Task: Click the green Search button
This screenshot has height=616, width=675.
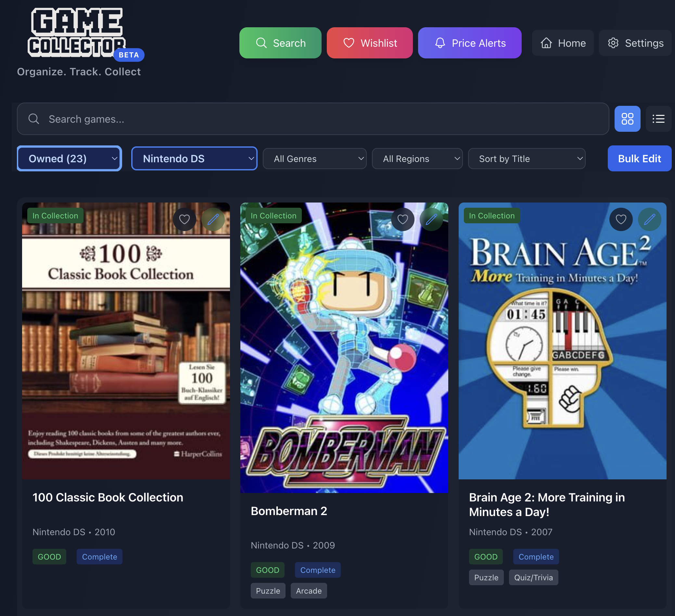Action: (280, 43)
